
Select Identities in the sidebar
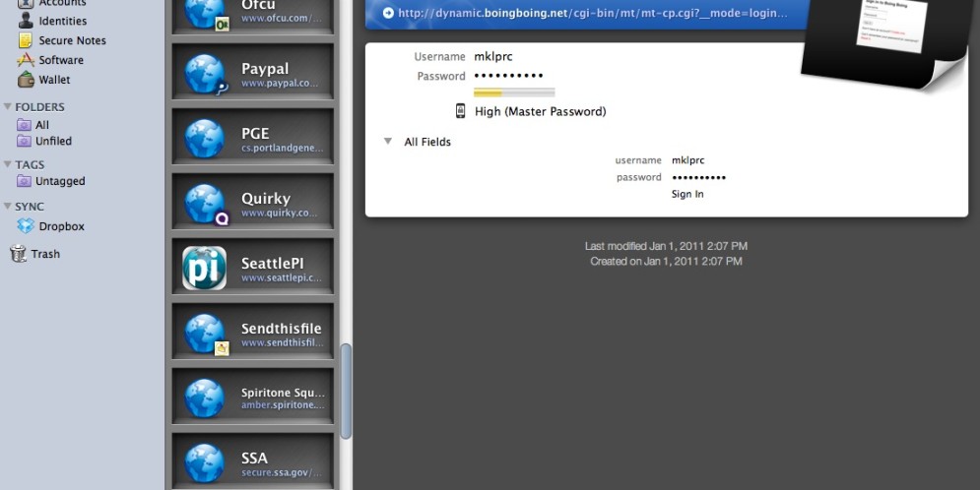point(62,21)
